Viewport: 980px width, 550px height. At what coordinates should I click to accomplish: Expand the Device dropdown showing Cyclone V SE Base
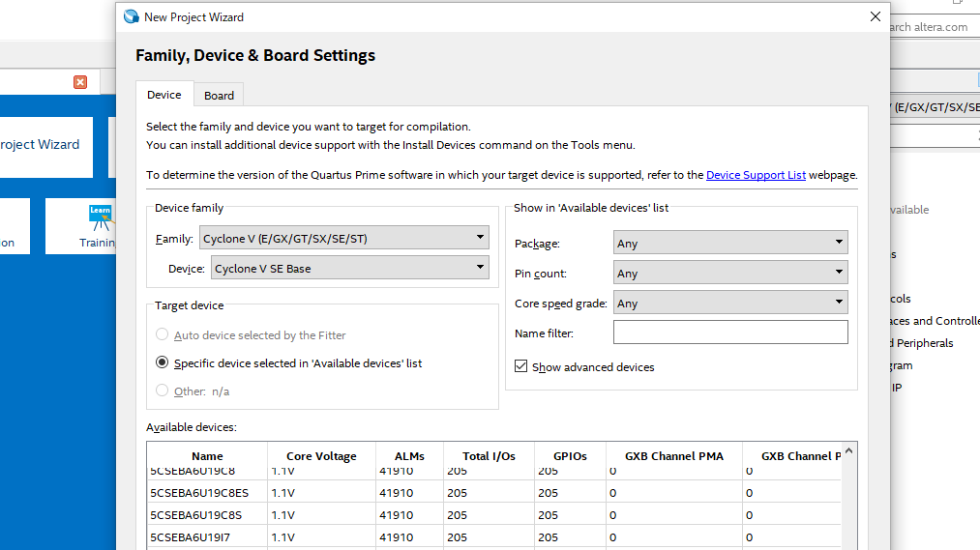pos(350,268)
